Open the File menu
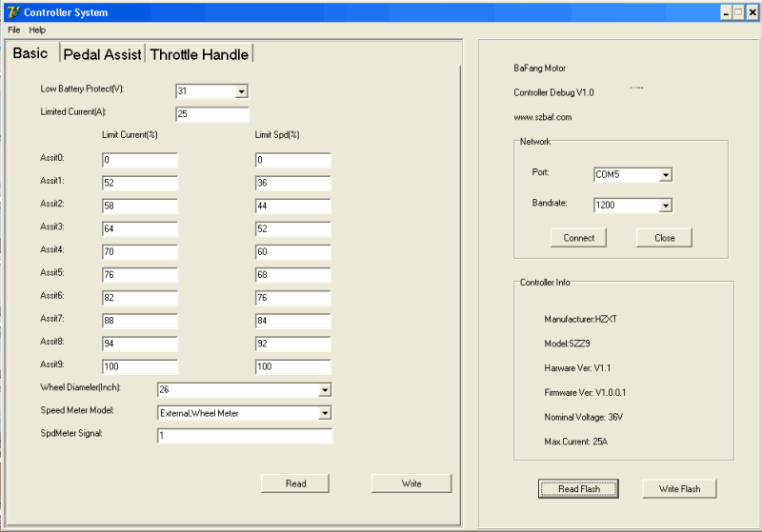Screen dimensions: 762x532 tap(14, 30)
